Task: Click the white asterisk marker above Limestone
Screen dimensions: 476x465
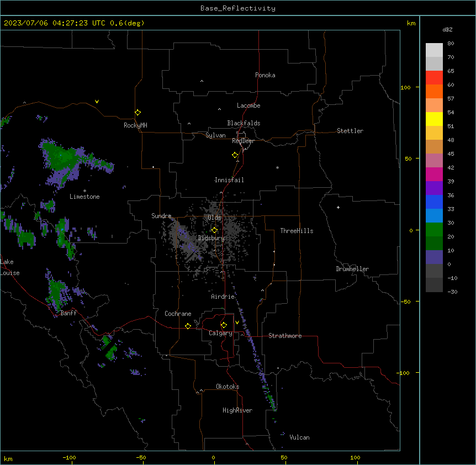Action: coord(84,191)
